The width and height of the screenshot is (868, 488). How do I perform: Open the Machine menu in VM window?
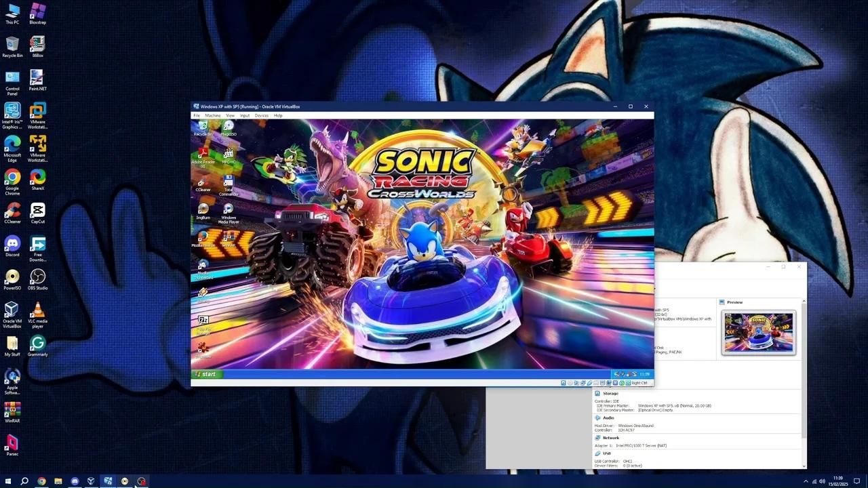point(213,115)
